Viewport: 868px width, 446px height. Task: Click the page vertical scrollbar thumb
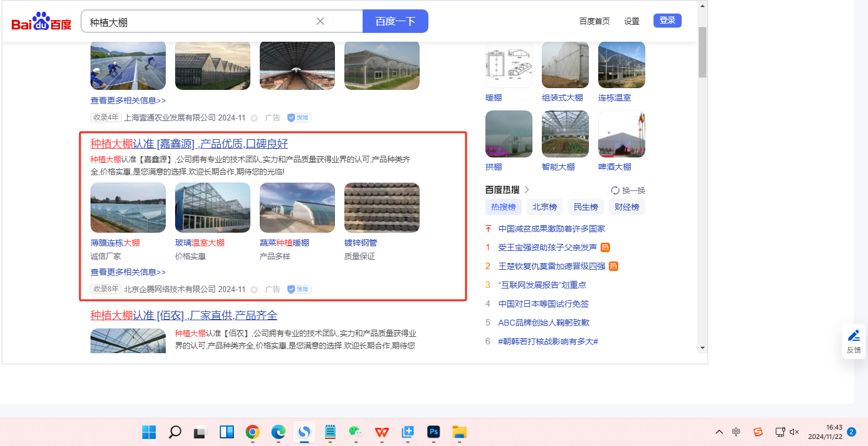coord(702,52)
